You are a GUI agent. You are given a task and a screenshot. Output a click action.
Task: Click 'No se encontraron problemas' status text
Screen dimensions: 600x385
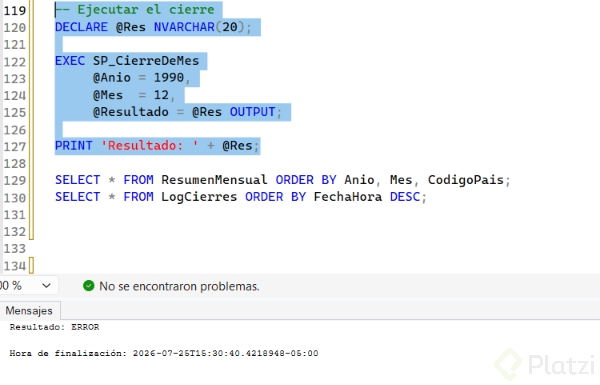click(x=179, y=286)
